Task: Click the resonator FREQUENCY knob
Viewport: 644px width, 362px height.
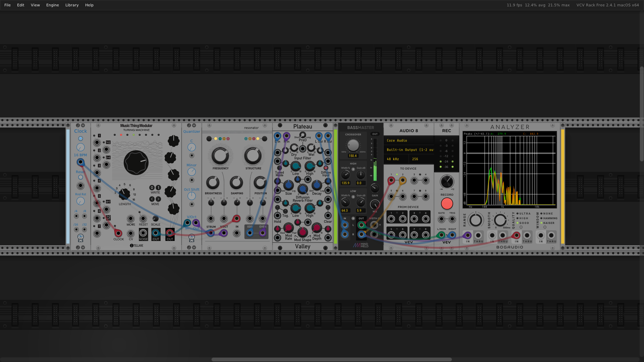Action: (220, 156)
